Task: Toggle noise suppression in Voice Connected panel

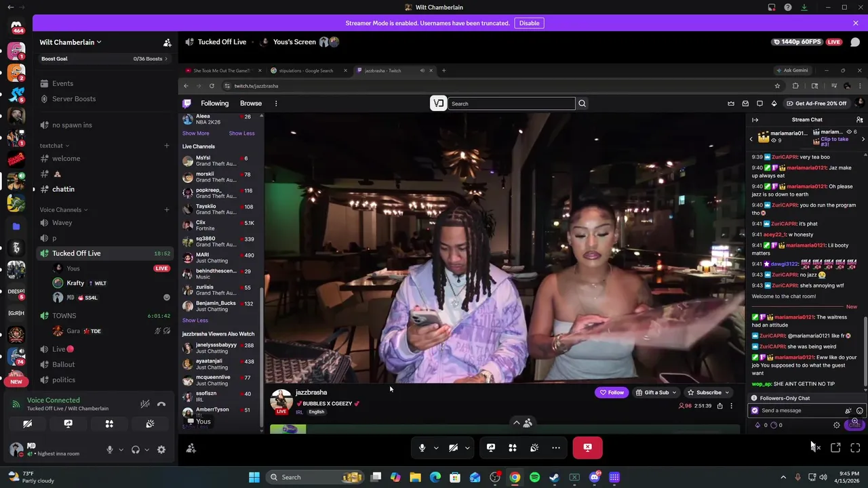Action: [x=144, y=404]
